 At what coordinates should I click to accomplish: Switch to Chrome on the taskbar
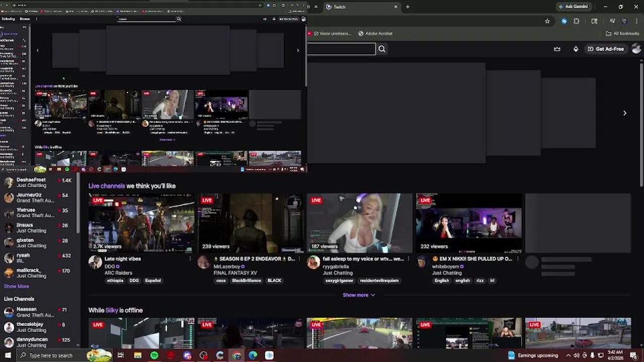click(x=236, y=355)
